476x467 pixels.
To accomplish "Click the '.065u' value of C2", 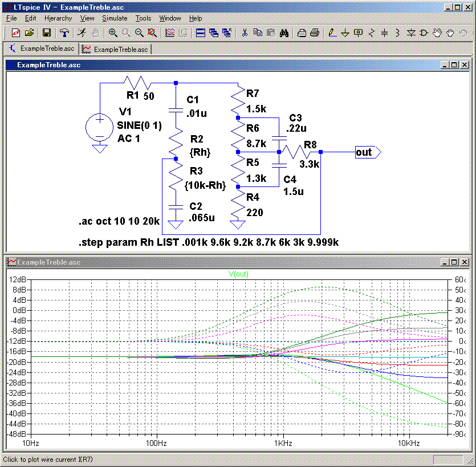I will pos(202,218).
